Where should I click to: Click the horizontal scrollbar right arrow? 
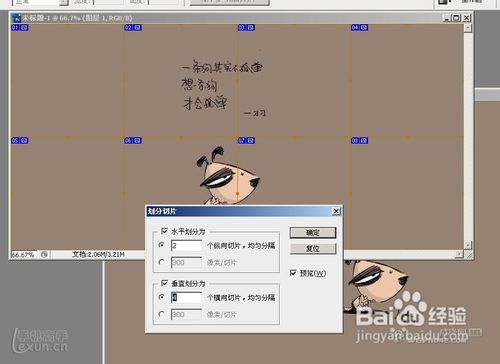tap(459, 255)
